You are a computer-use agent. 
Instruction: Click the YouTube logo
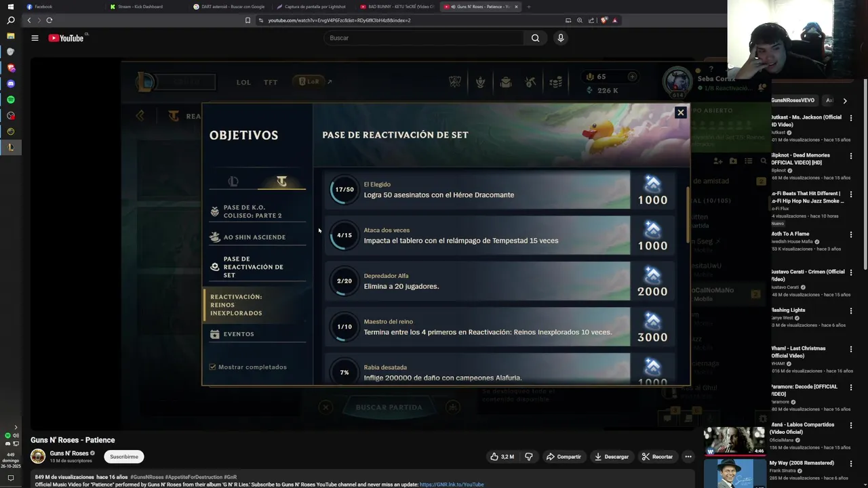click(66, 38)
